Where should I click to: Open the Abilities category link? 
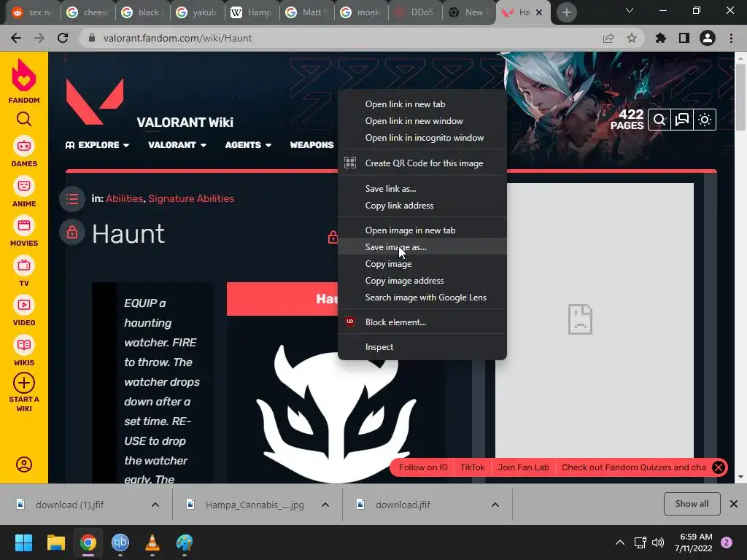(124, 198)
